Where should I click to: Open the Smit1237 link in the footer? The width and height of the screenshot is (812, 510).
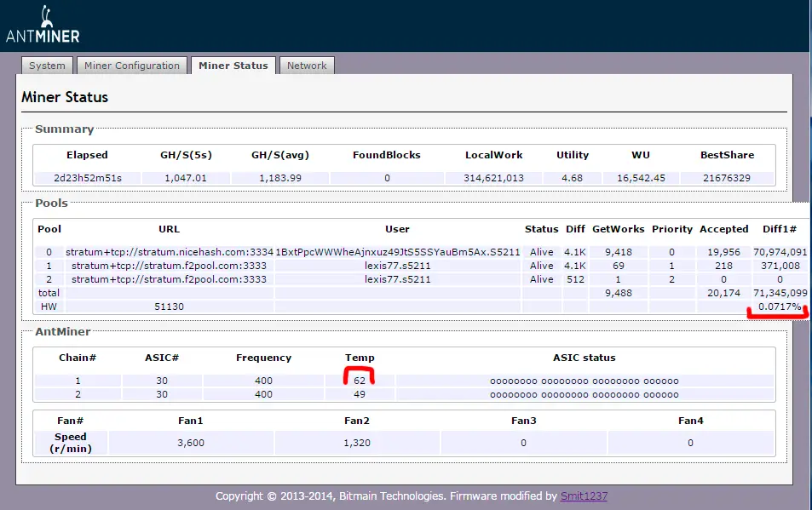pyautogui.click(x=584, y=496)
